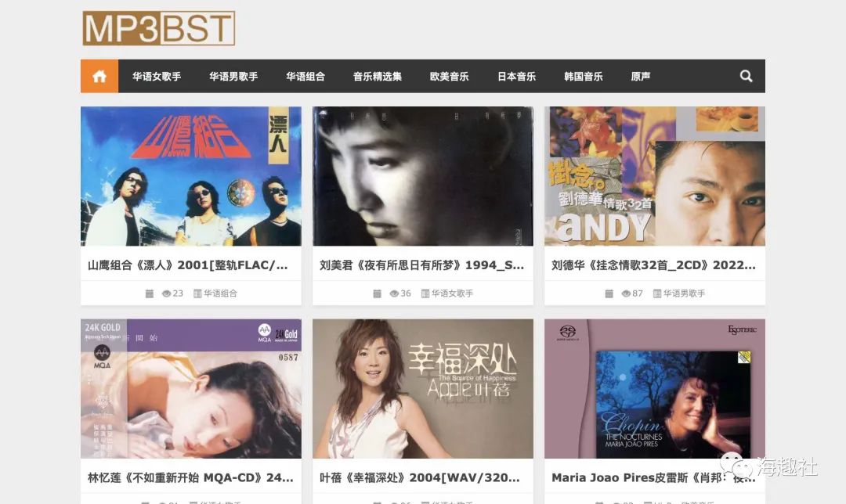Open 叶蓓 幸福深处 album cover thumbnail
The height and width of the screenshot is (504, 846).
click(x=423, y=389)
